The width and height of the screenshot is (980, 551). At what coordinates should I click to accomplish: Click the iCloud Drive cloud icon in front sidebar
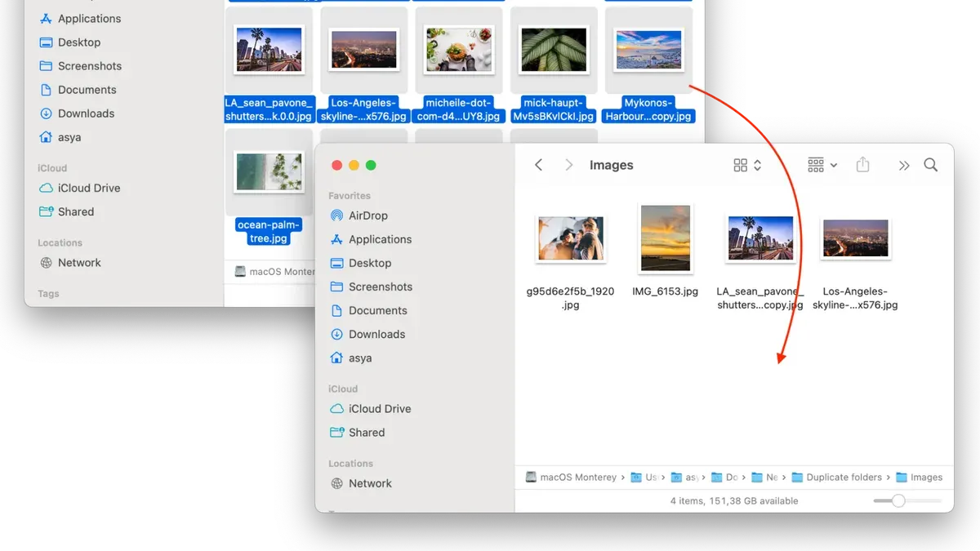[x=336, y=408]
